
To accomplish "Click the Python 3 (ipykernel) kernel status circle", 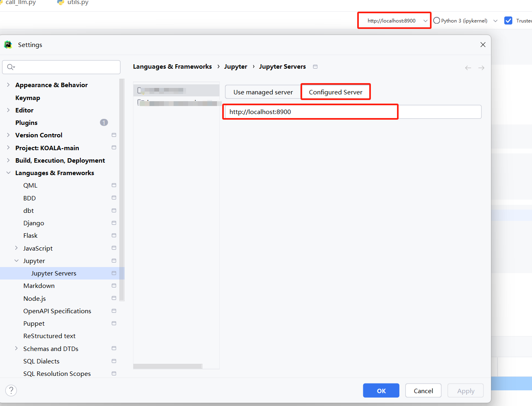I will (x=437, y=20).
